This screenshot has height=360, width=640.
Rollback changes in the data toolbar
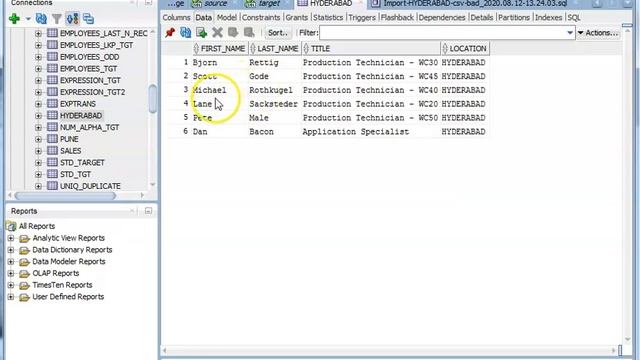[x=249, y=33]
